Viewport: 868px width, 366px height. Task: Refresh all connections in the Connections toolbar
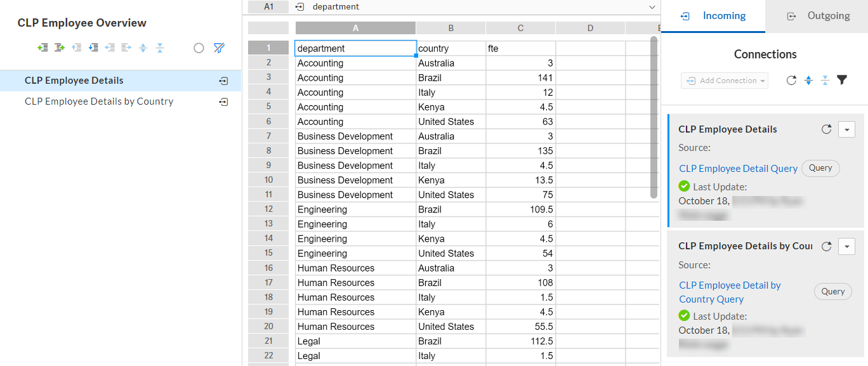791,81
